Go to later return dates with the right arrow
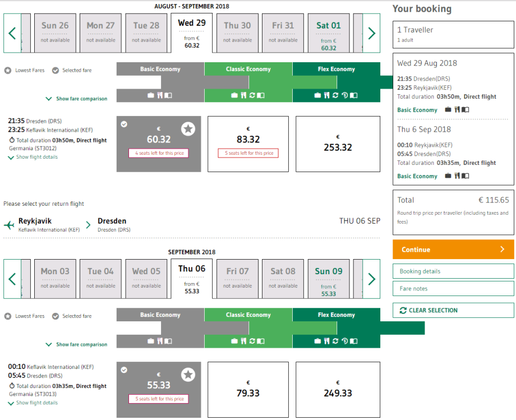 click(371, 279)
